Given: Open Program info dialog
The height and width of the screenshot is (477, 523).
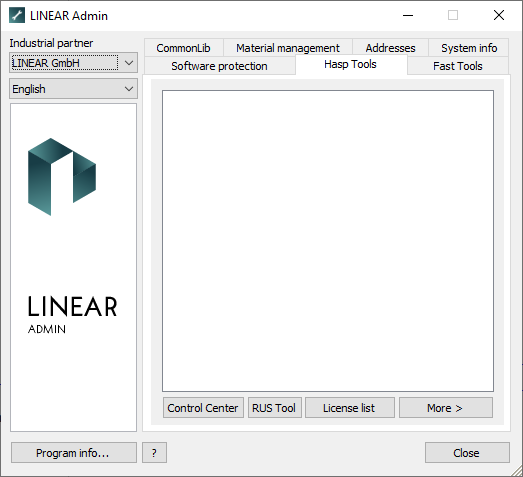Looking at the screenshot, I should [73, 453].
